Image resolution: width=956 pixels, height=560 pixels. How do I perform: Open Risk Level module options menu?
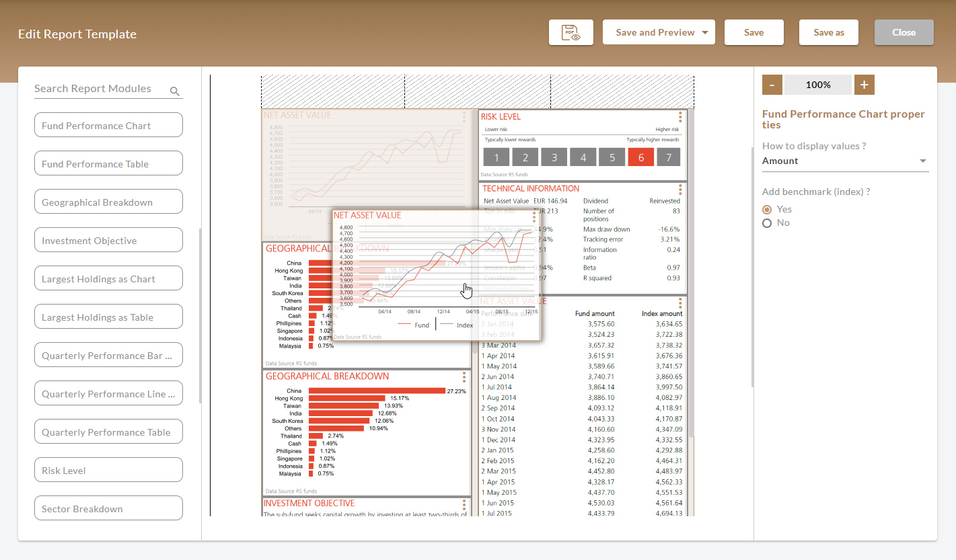(680, 117)
